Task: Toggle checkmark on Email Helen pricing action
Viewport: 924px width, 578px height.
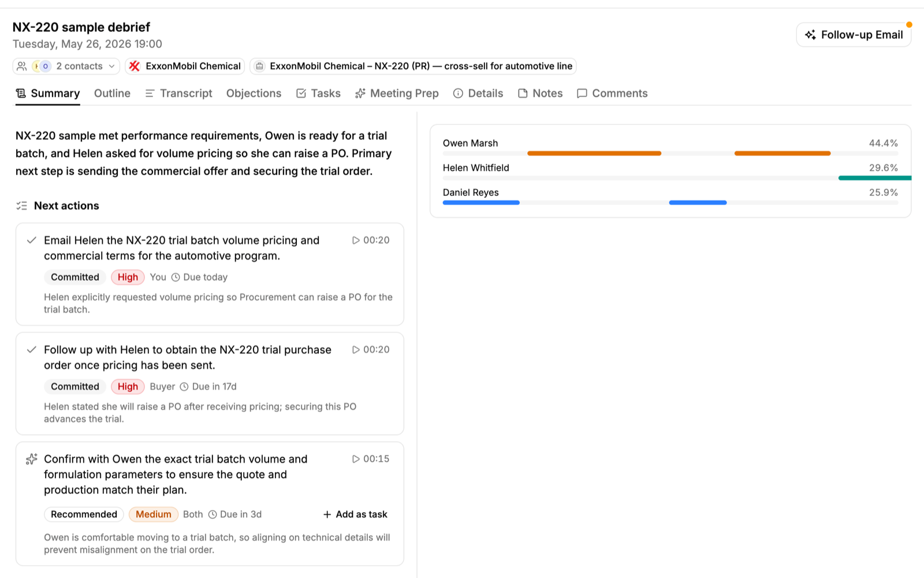Action: point(32,240)
